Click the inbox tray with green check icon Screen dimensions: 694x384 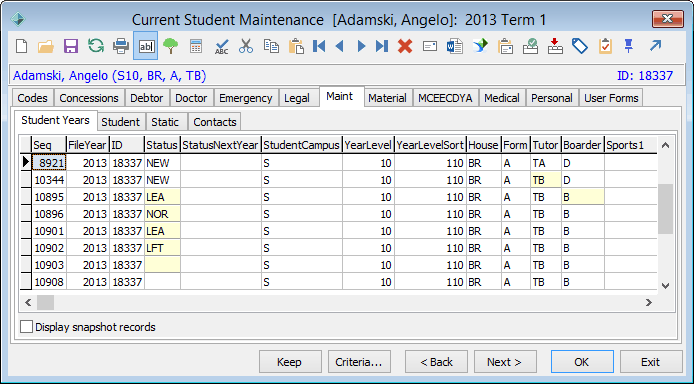tap(530, 46)
